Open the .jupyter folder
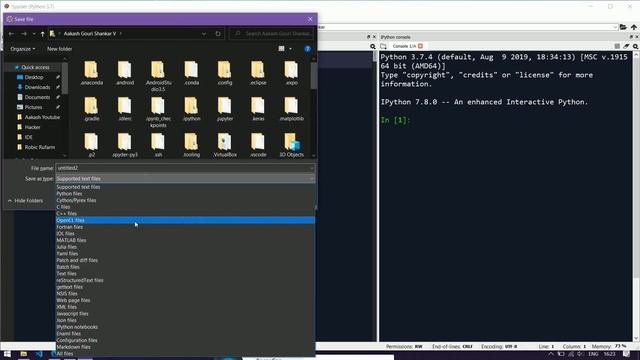The width and height of the screenshot is (640, 360). pyautogui.click(x=224, y=109)
